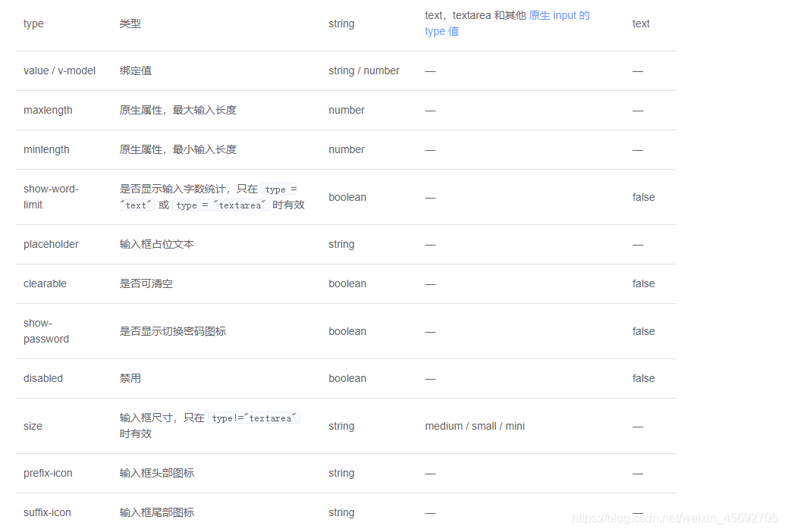Click 'false' default in disabled row
The height and width of the screenshot is (532, 785).
[643, 378]
